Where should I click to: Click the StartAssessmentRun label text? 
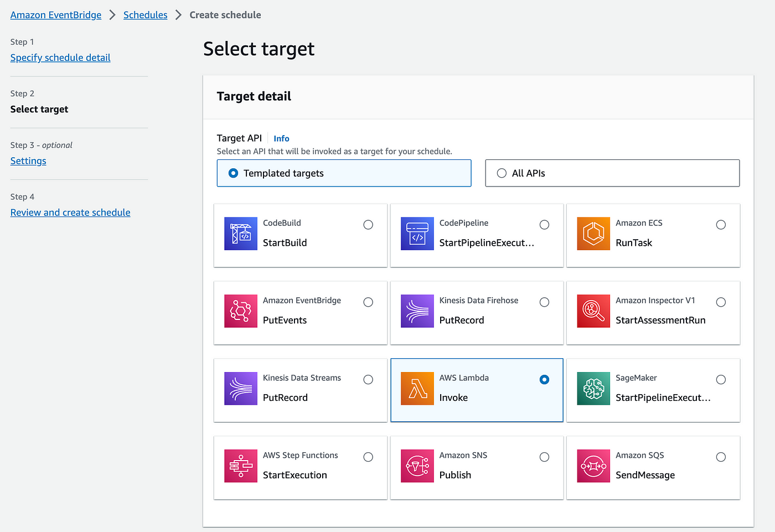[660, 320]
